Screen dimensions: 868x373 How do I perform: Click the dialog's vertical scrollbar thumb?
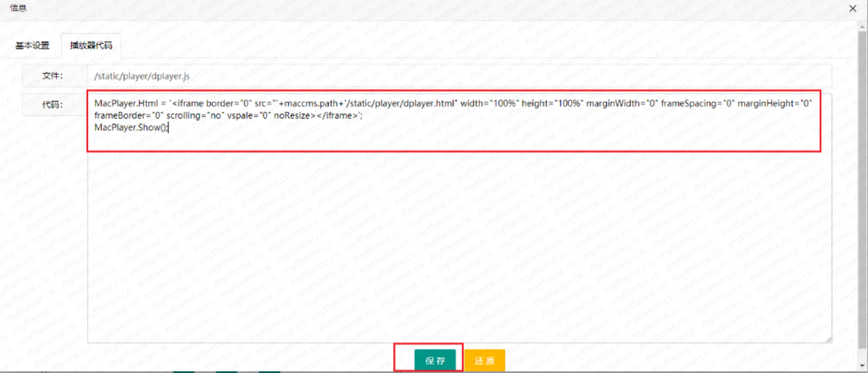(x=863, y=181)
